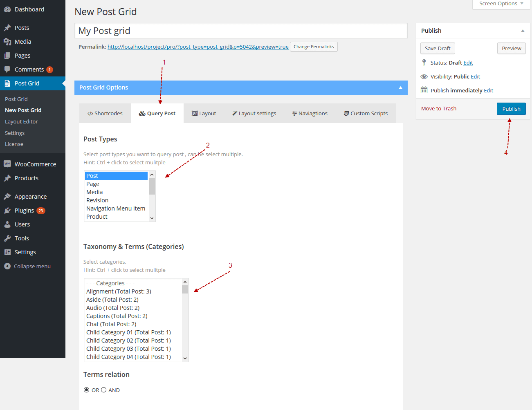Click the Media library icon

(x=7, y=42)
